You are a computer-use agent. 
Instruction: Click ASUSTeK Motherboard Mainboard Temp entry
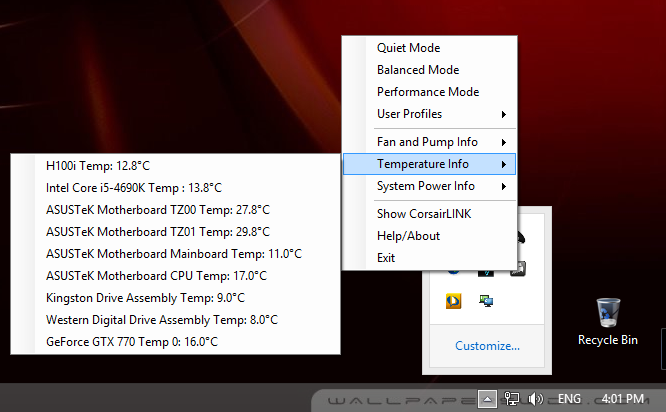click(175, 254)
